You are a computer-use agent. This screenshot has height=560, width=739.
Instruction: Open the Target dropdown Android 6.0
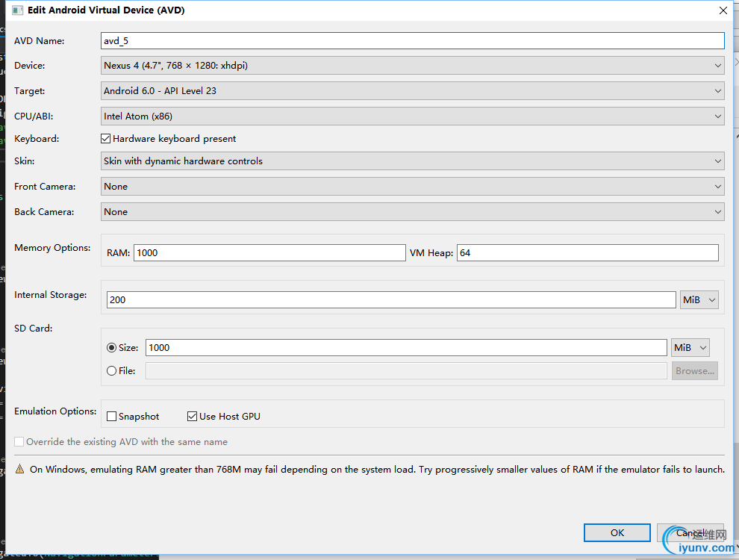click(x=412, y=91)
